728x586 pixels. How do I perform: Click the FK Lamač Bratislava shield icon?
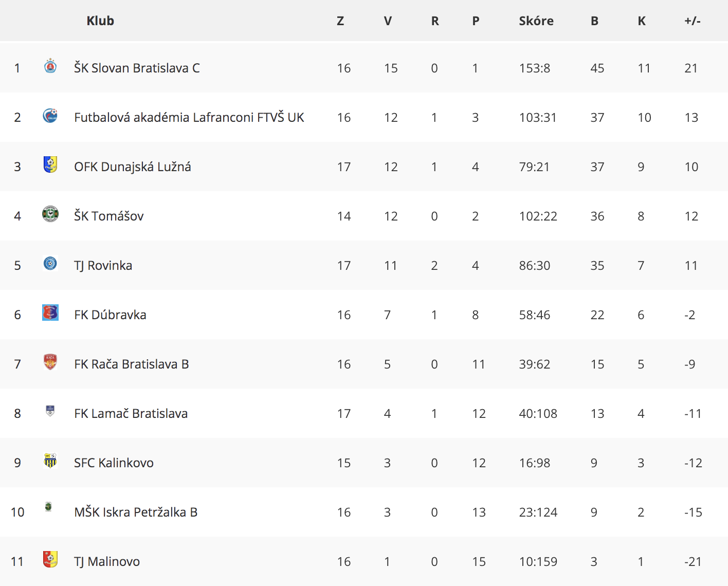pos(50,411)
